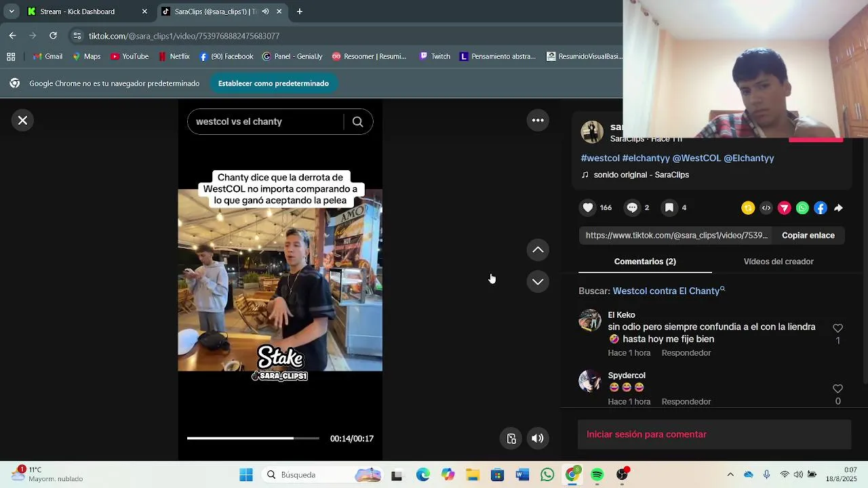Set Chrome as default via Establecer como predeterminado
Screen dimensions: 868x488
click(x=273, y=83)
